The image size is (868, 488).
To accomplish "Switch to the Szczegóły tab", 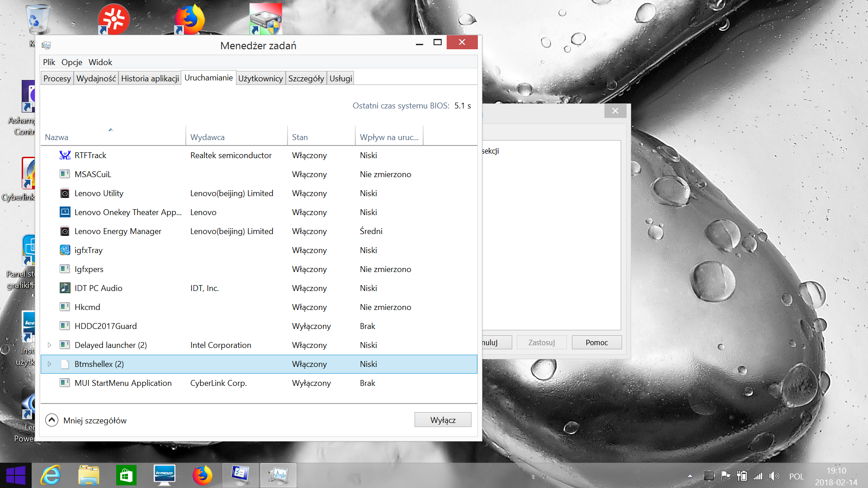I will pos(306,78).
